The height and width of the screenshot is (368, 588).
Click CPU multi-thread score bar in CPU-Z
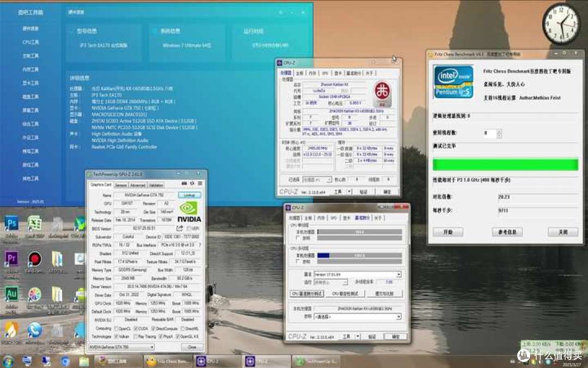(359, 255)
